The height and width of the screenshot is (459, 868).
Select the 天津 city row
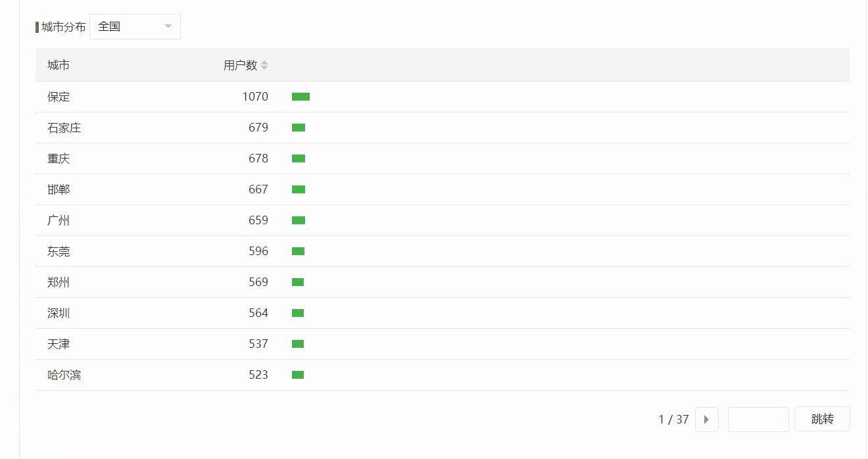[x=442, y=344]
